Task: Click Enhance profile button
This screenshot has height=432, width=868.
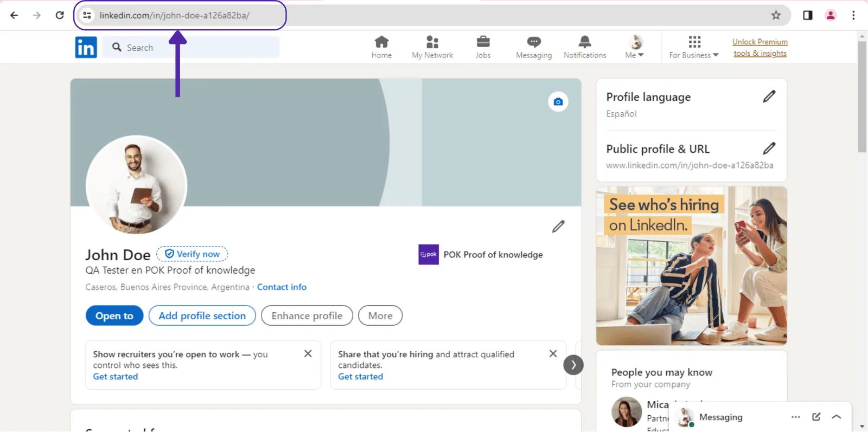Action: click(307, 315)
